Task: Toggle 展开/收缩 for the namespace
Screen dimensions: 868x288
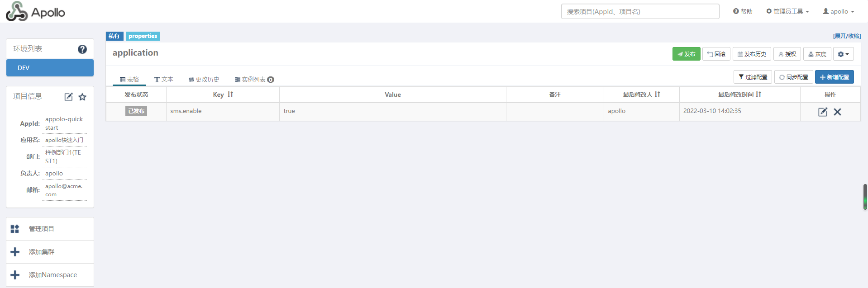Action: [847, 36]
